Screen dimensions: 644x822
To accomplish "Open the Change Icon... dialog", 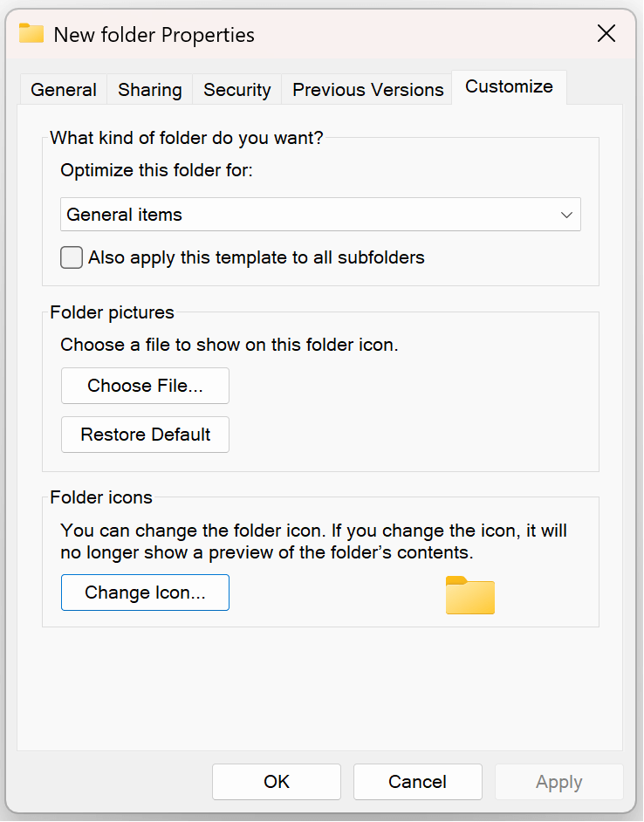I will click(145, 593).
